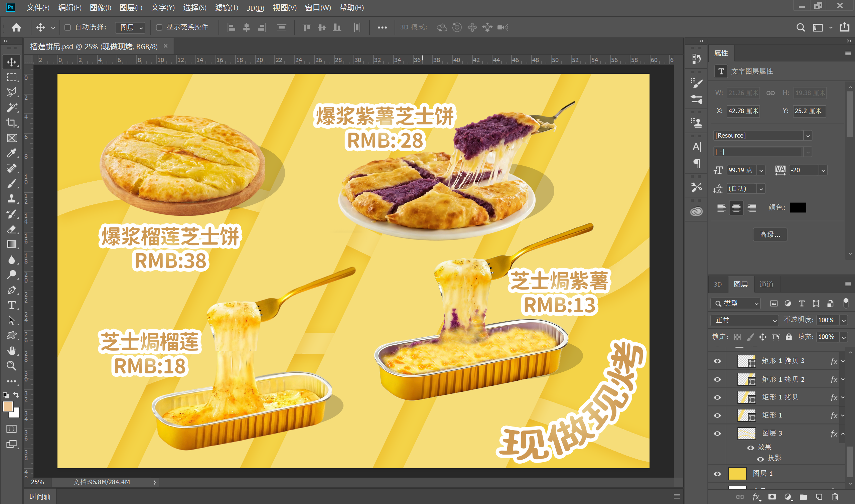The width and height of the screenshot is (855, 504).
Task: Switch to the 通道 tab
Action: pos(766,284)
